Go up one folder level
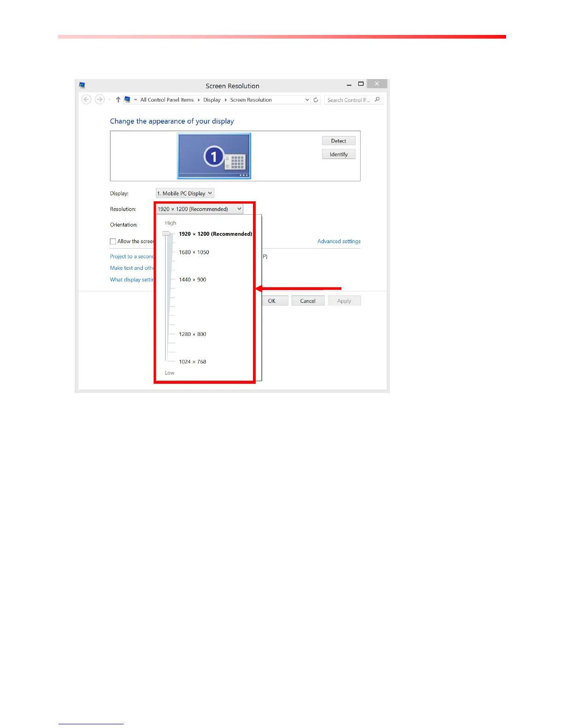Image resolution: width=563 pixels, height=728 pixels. pyautogui.click(x=118, y=100)
